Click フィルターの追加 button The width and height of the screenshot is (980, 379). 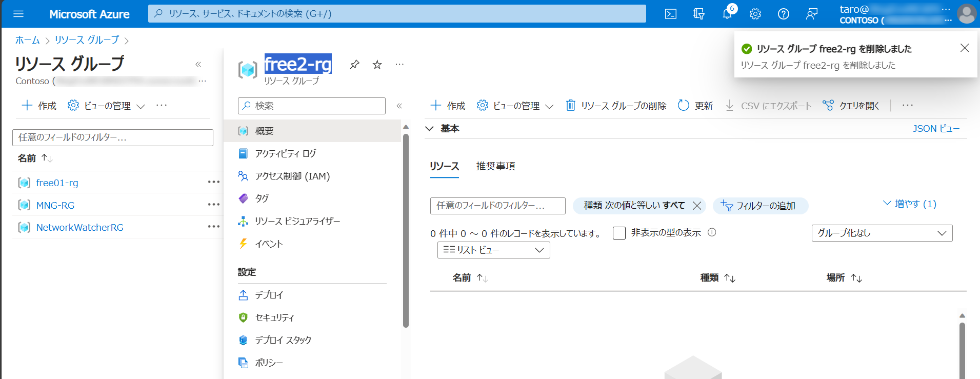[x=761, y=206]
